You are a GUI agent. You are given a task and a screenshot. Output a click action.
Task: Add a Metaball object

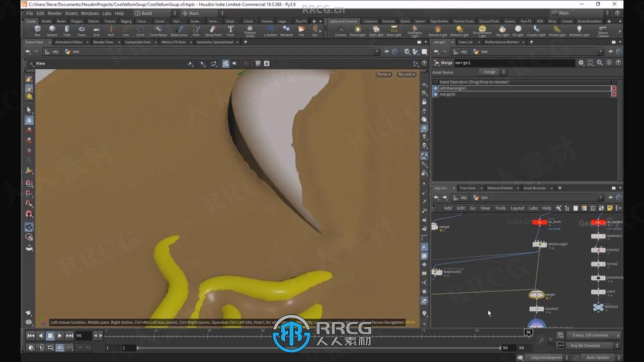click(286, 31)
